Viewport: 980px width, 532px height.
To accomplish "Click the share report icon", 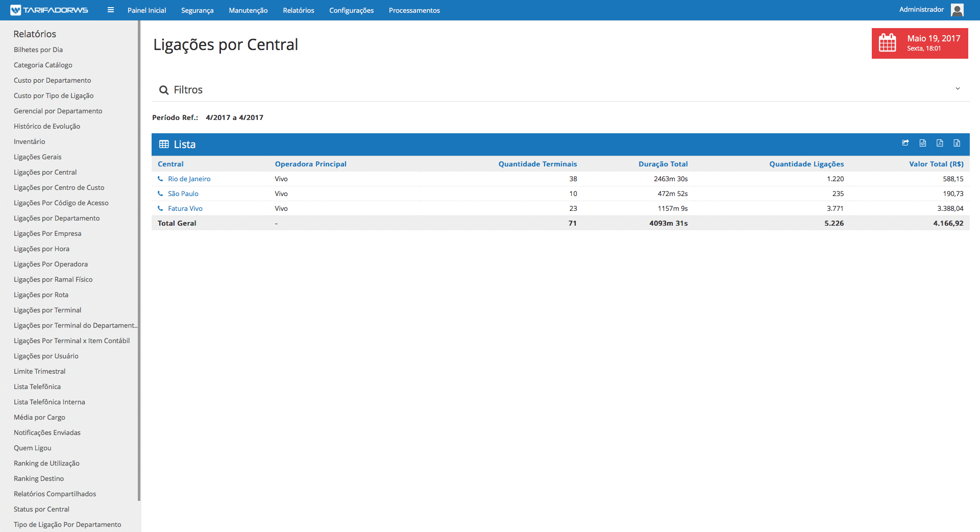I will click(x=905, y=143).
